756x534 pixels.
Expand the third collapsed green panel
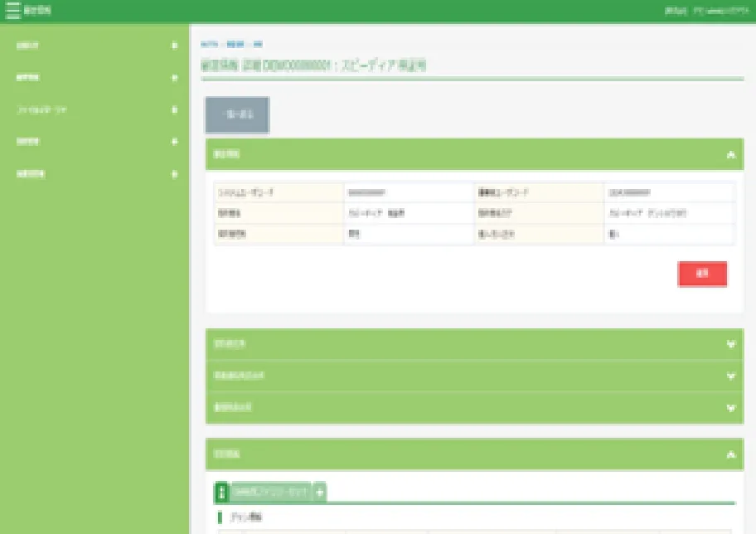click(x=729, y=408)
